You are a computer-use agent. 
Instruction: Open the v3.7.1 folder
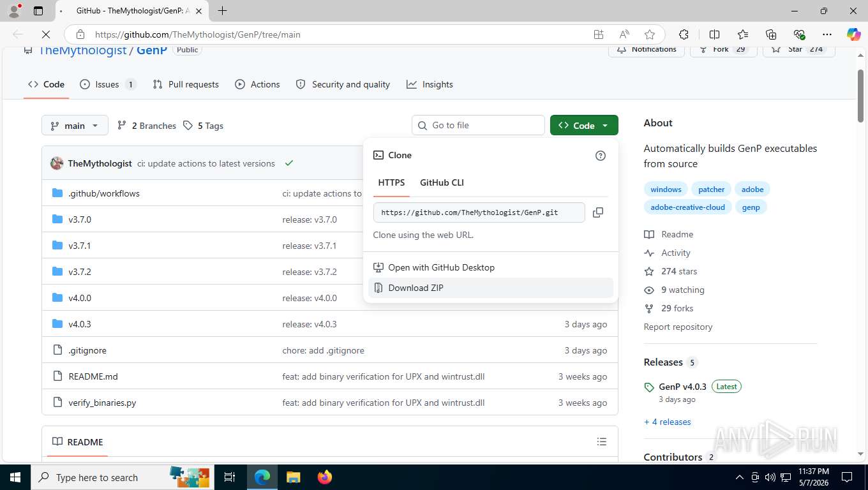[80, 246]
